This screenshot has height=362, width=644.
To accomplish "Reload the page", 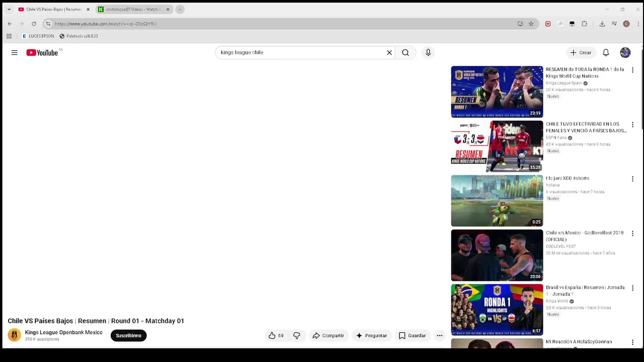I will pos(34,24).
